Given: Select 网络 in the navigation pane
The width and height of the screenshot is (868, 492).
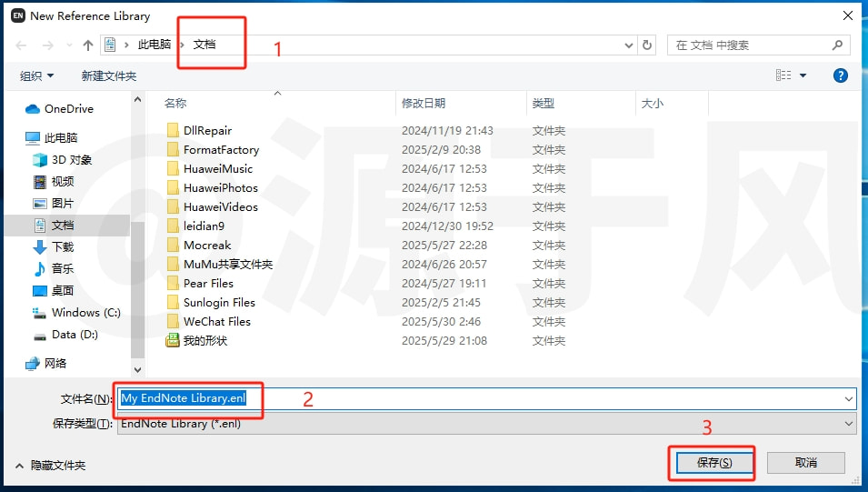Looking at the screenshot, I should [x=46, y=363].
